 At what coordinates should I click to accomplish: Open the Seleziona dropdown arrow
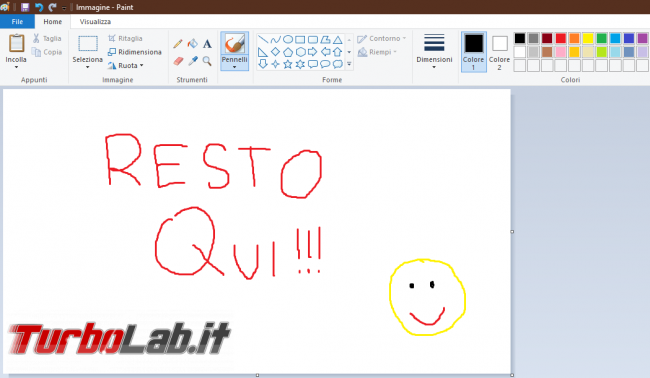pos(87,67)
